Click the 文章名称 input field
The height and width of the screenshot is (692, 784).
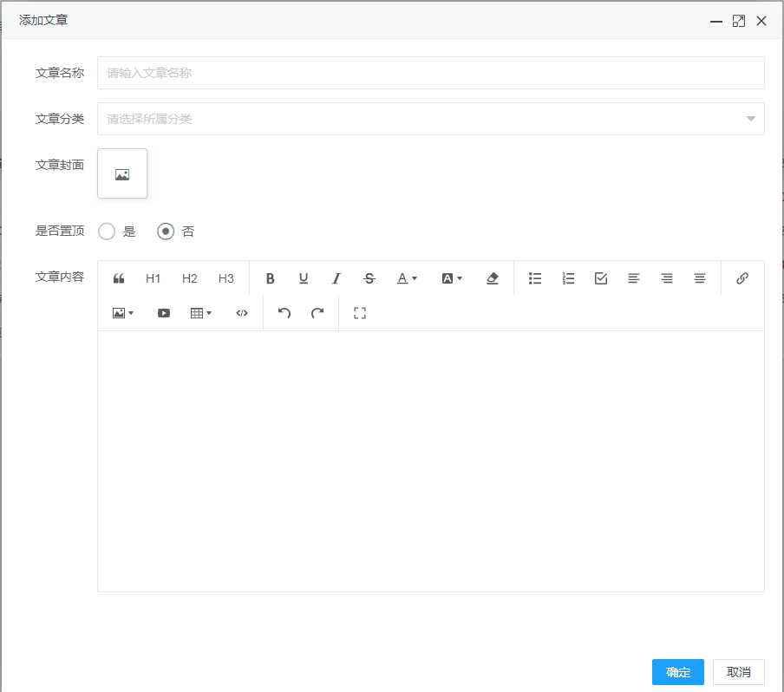[x=430, y=73]
